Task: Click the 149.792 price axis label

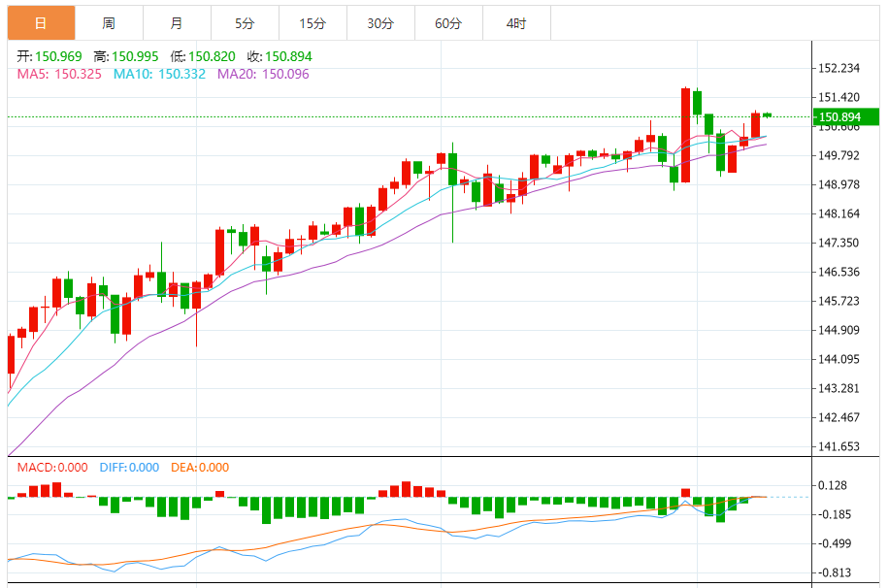Action: [839, 155]
